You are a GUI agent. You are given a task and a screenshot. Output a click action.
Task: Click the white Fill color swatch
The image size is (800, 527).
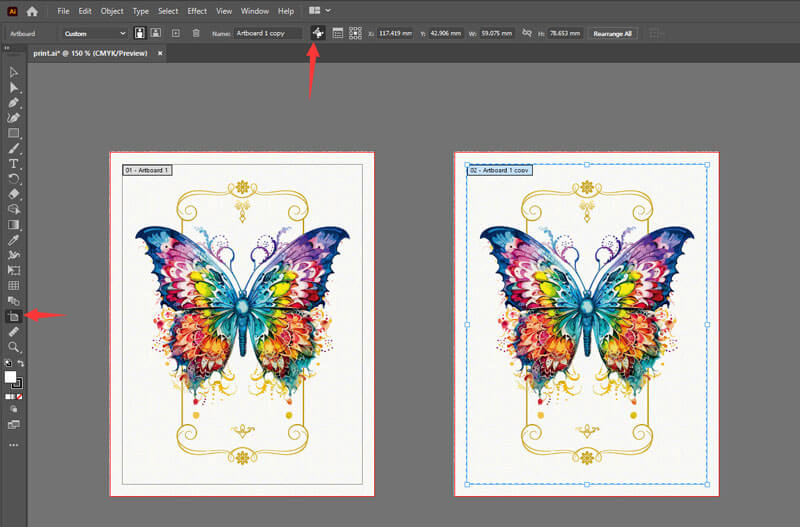coord(10,377)
